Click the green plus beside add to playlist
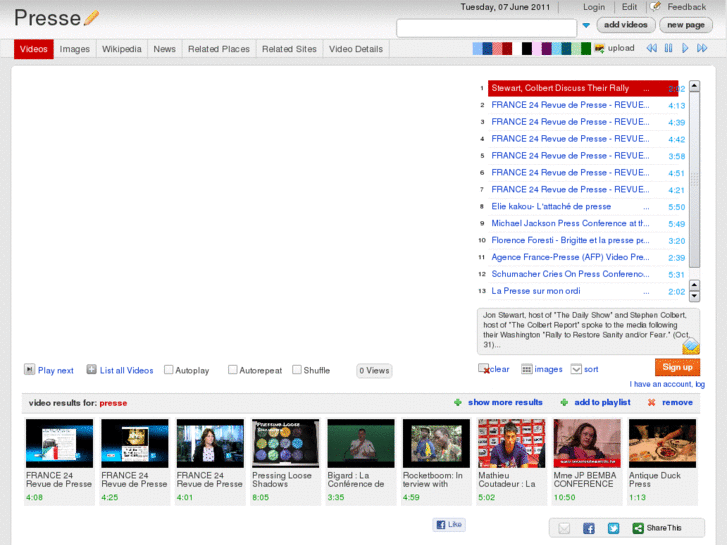 pos(564,403)
